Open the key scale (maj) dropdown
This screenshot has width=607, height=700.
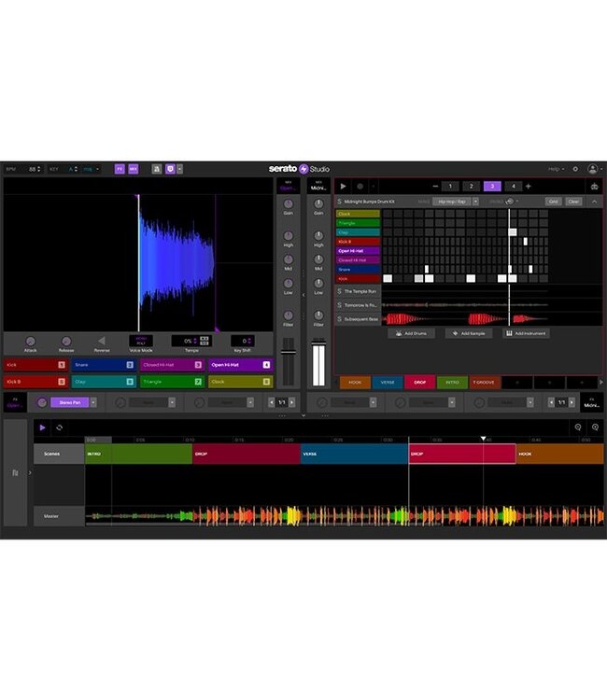92,169
